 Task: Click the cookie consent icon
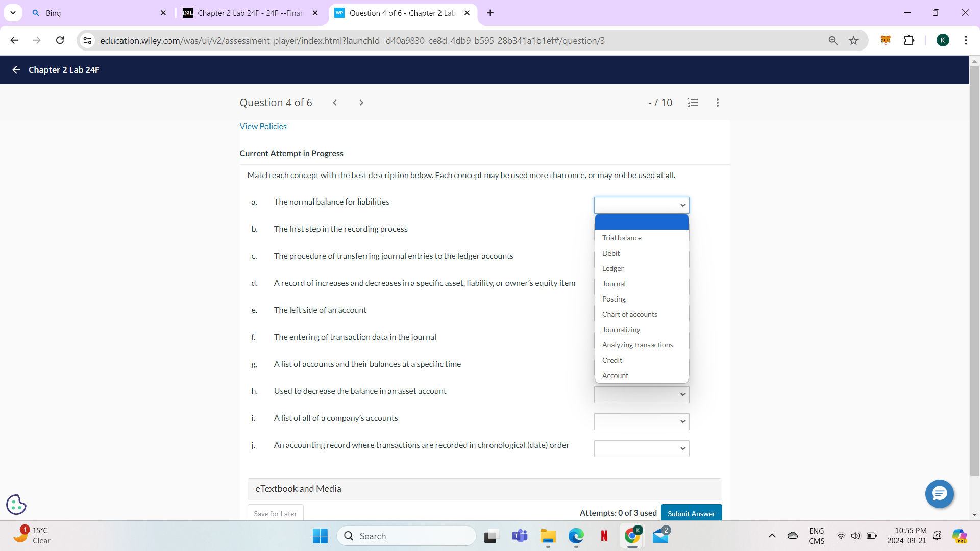[x=16, y=505]
